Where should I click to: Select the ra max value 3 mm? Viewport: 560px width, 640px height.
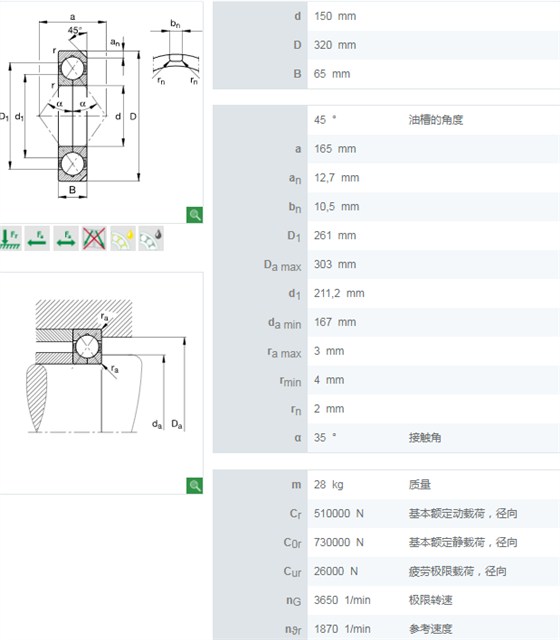pyautogui.click(x=329, y=351)
